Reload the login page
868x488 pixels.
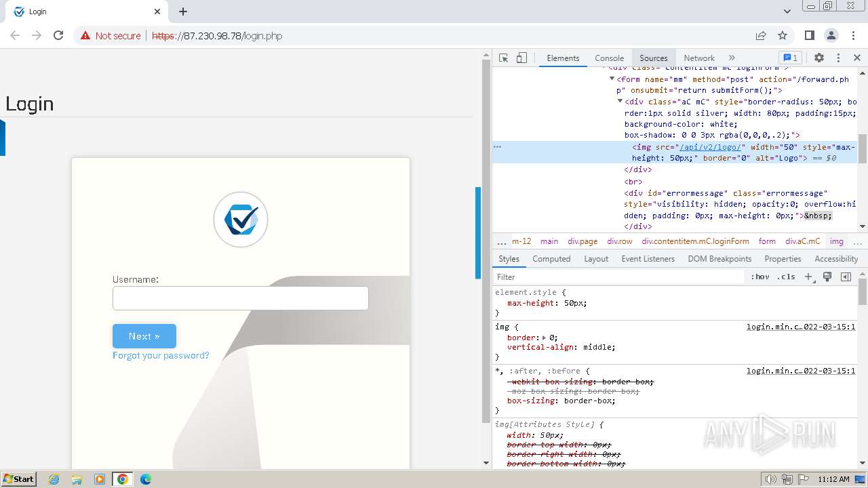(x=58, y=35)
